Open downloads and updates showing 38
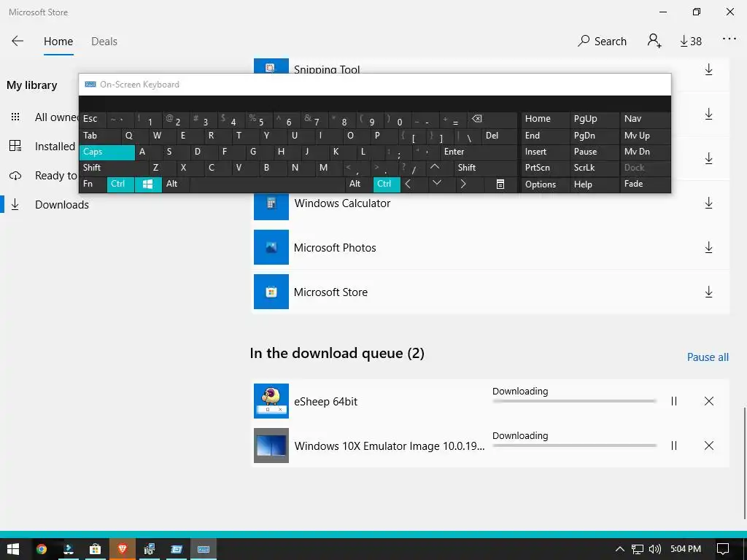The image size is (747, 560). pos(690,42)
